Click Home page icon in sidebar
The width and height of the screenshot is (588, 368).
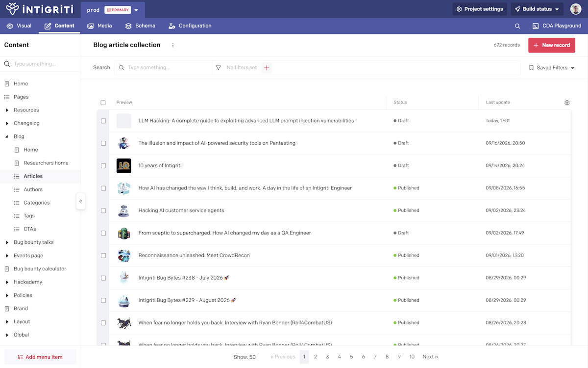7,84
